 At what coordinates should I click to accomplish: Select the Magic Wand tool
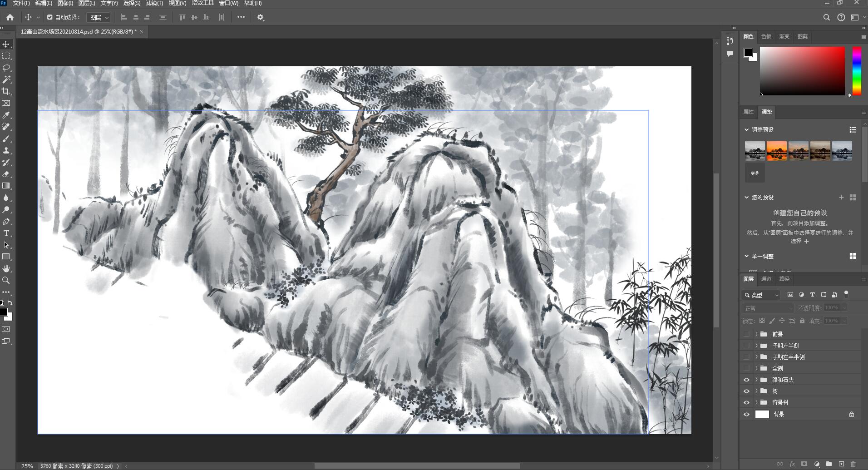tap(6, 79)
